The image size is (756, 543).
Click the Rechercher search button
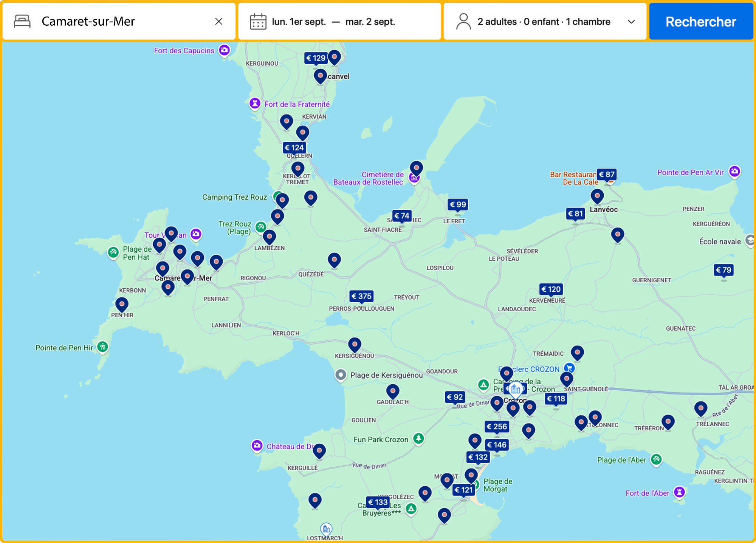point(700,22)
